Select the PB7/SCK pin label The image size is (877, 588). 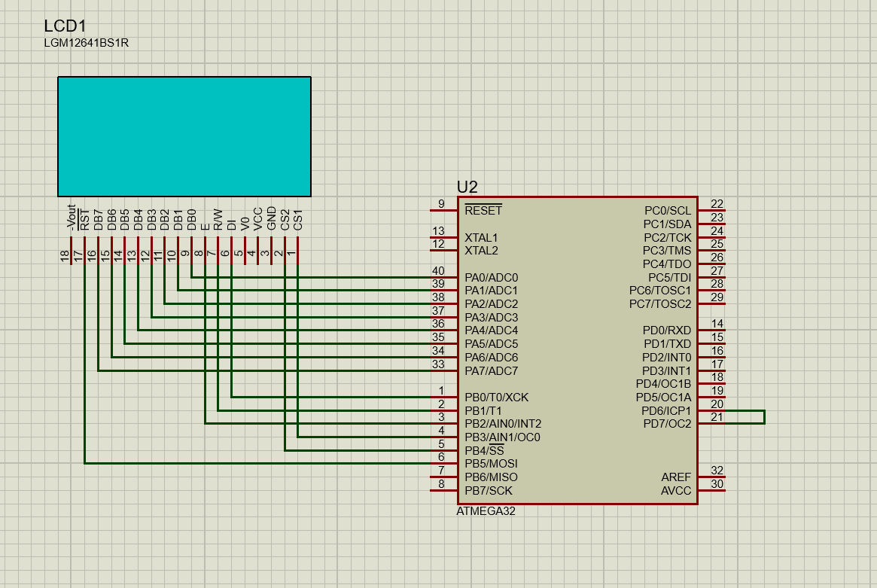[x=489, y=491]
